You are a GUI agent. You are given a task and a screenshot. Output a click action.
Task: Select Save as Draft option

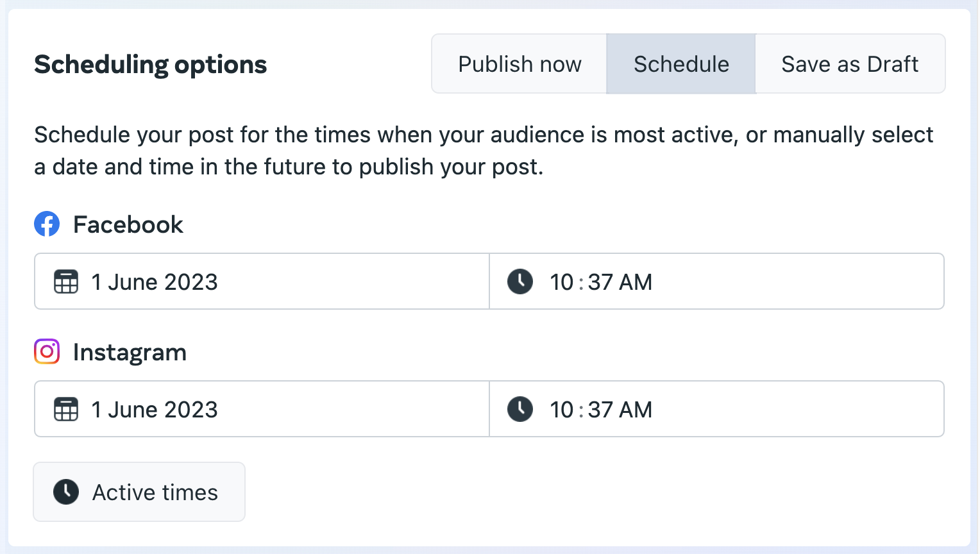[850, 63]
